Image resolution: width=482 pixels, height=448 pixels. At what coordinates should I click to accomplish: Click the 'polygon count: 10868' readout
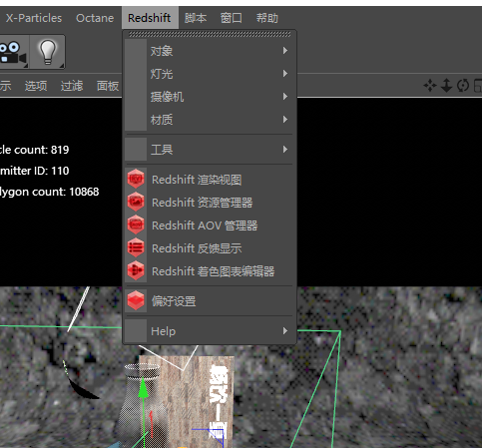[49, 192]
